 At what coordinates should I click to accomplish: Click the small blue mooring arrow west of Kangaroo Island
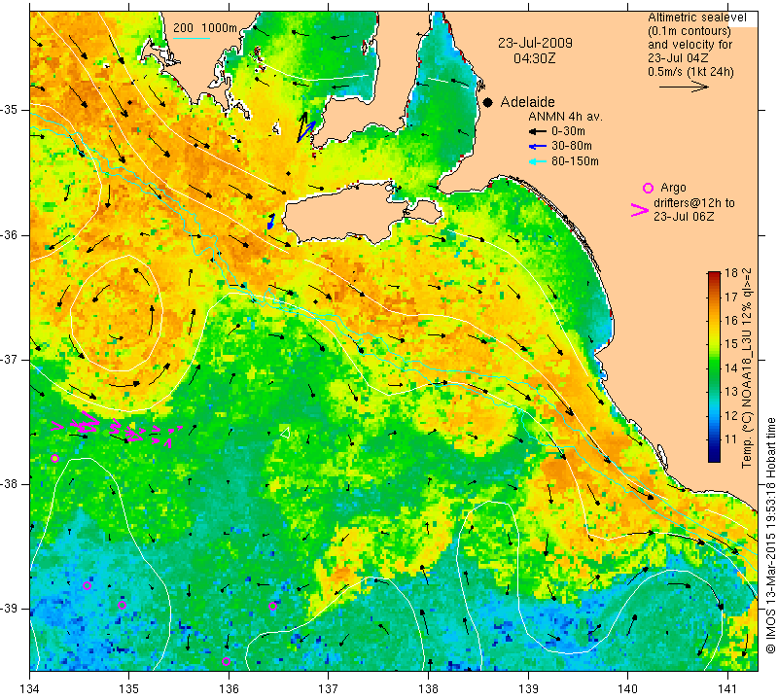(271, 222)
